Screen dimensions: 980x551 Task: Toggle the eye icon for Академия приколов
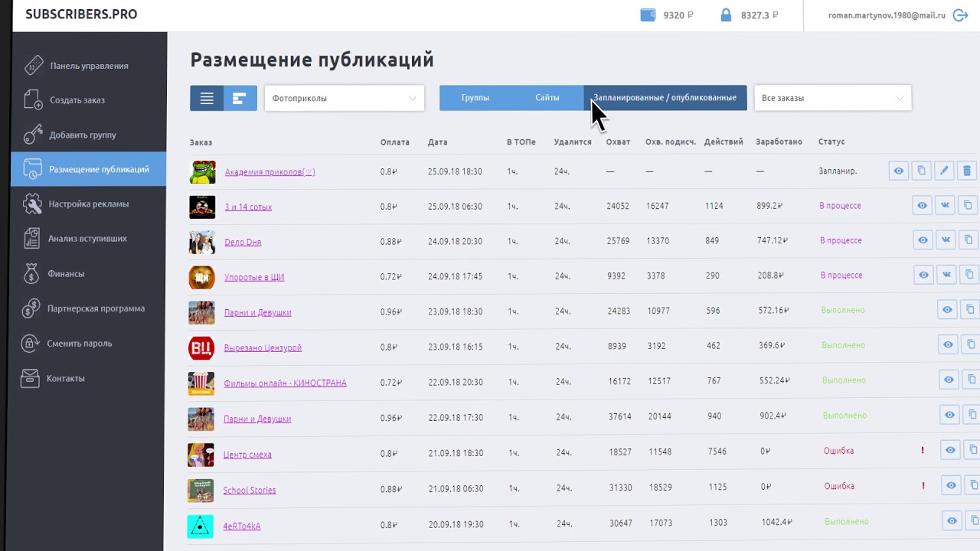point(899,171)
